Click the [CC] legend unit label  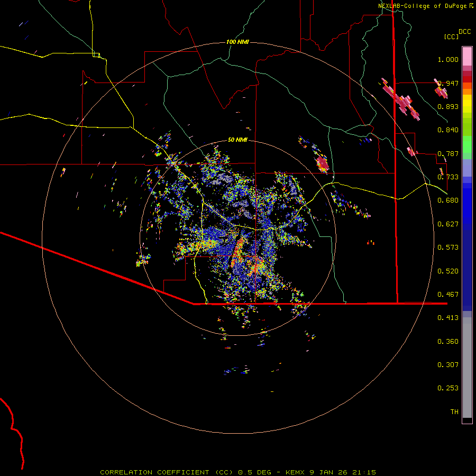pos(452,36)
